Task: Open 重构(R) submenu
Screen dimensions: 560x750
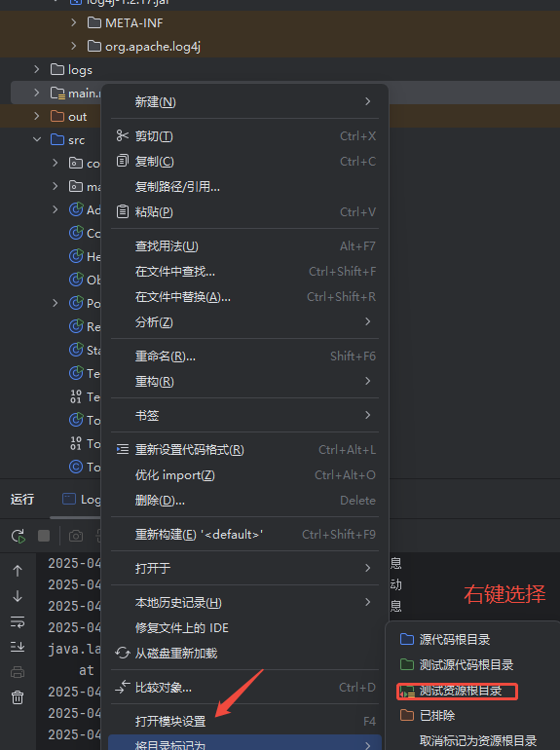Action: click(244, 382)
